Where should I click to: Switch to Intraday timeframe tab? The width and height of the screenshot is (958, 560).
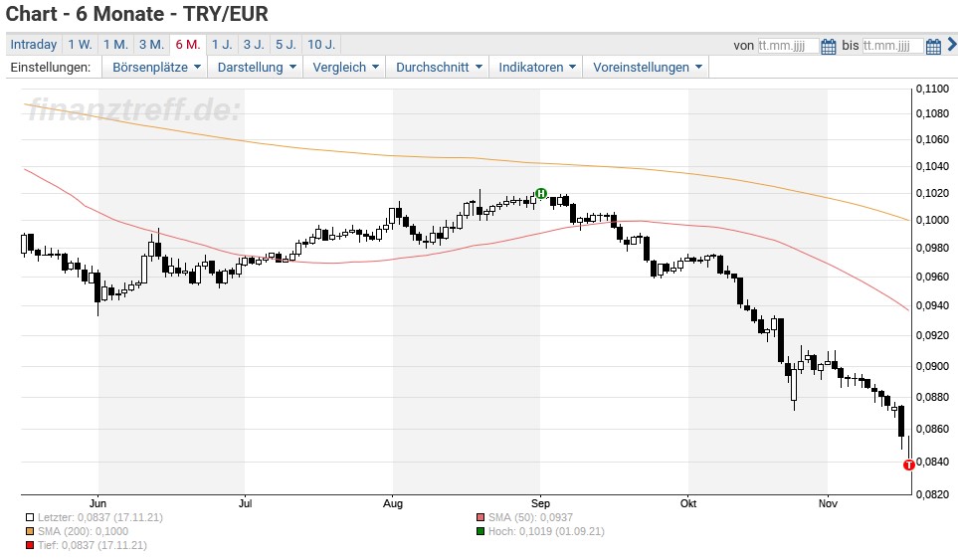click(x=34, y=45)
